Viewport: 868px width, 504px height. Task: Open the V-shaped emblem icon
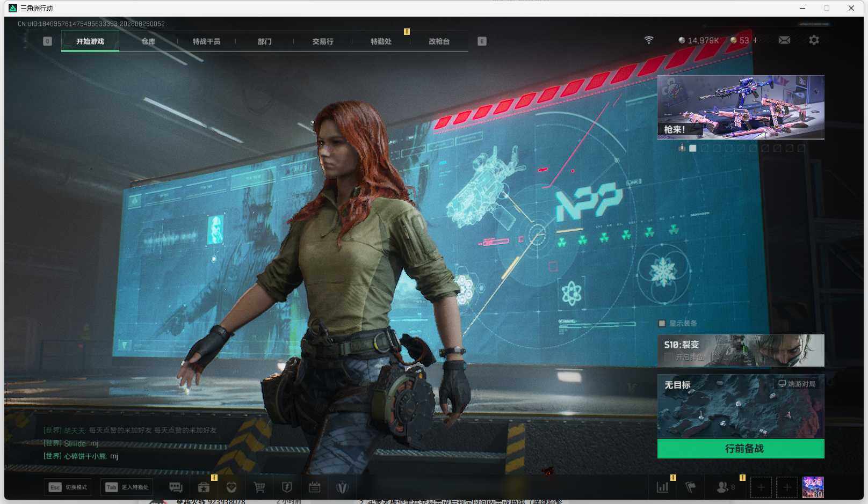(x=342, y=487)
